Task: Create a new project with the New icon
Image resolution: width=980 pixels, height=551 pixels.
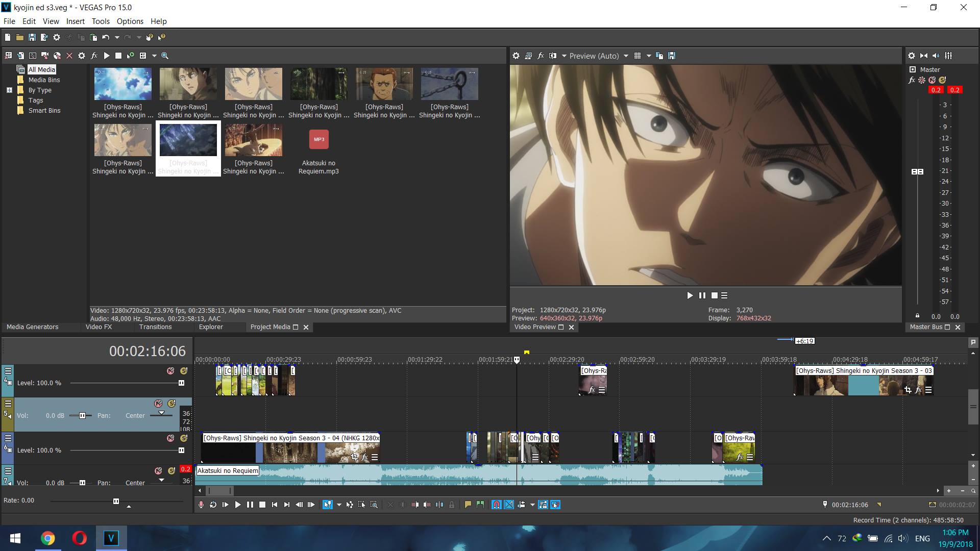Action: [8, 37]
